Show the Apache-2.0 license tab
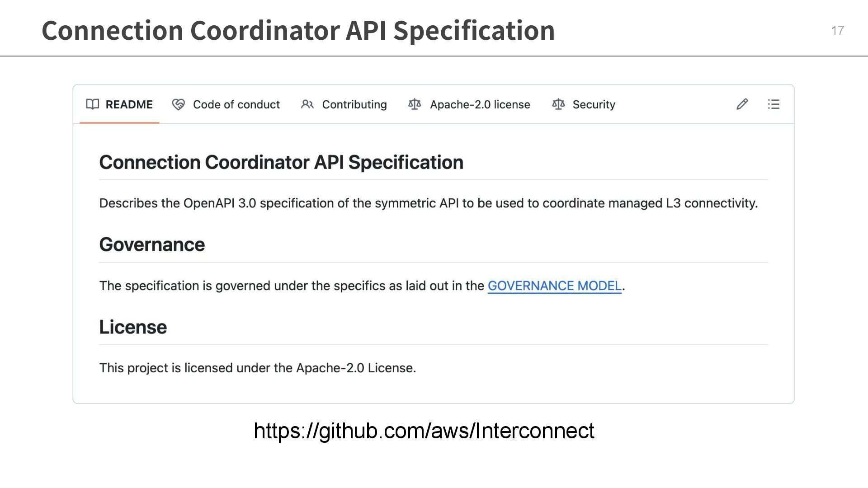 [480, 104]
